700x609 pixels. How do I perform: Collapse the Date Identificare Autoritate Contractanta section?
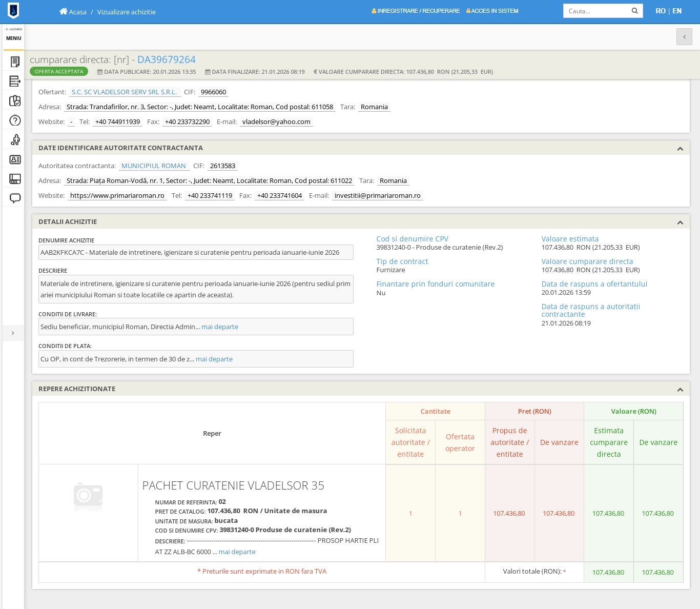coord(680,149)
